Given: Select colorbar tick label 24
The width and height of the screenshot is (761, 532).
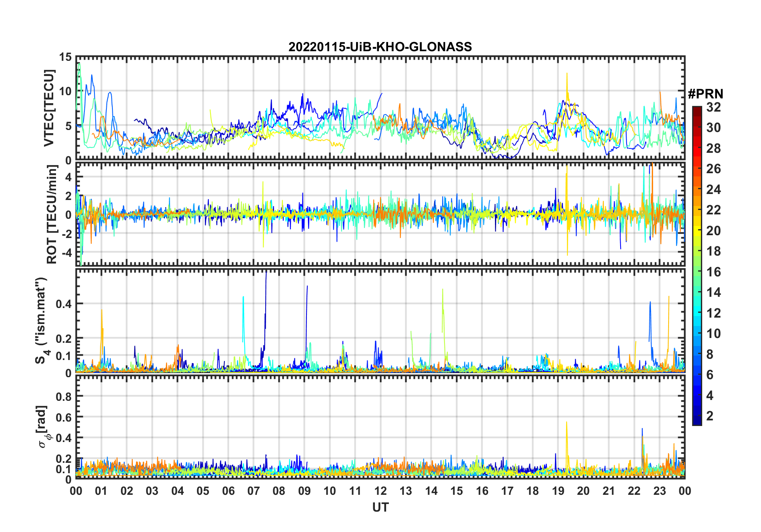Looking at the screenshot, I should click(x=713, y=190).
